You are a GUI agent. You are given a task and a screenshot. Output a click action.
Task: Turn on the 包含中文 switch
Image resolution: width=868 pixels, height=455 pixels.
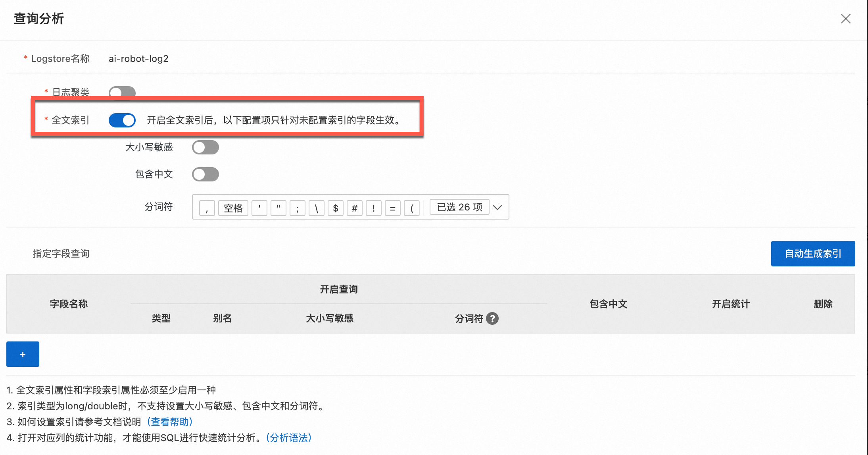pyautogui.click(x=205, y=174)
